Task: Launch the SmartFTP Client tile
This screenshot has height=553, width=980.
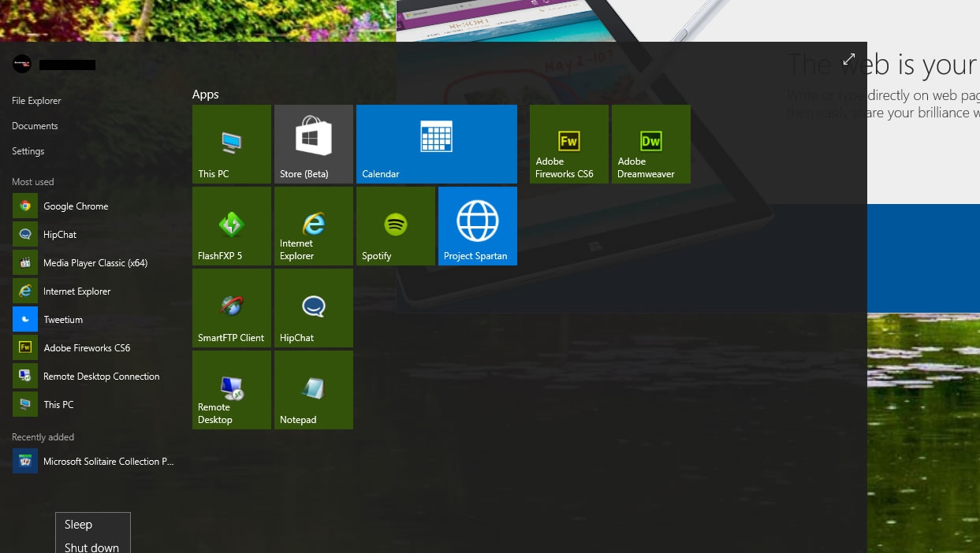Action: point(232,308)
